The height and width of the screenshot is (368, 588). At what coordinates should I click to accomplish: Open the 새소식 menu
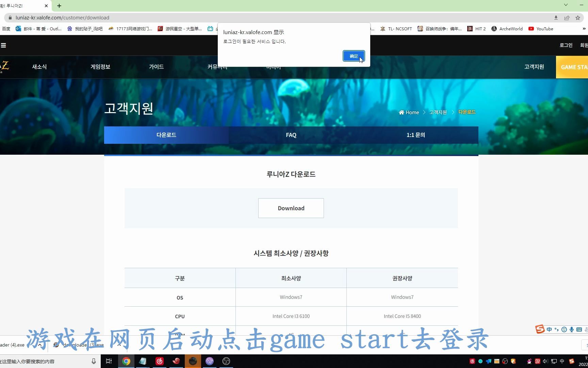coord(39,67)
